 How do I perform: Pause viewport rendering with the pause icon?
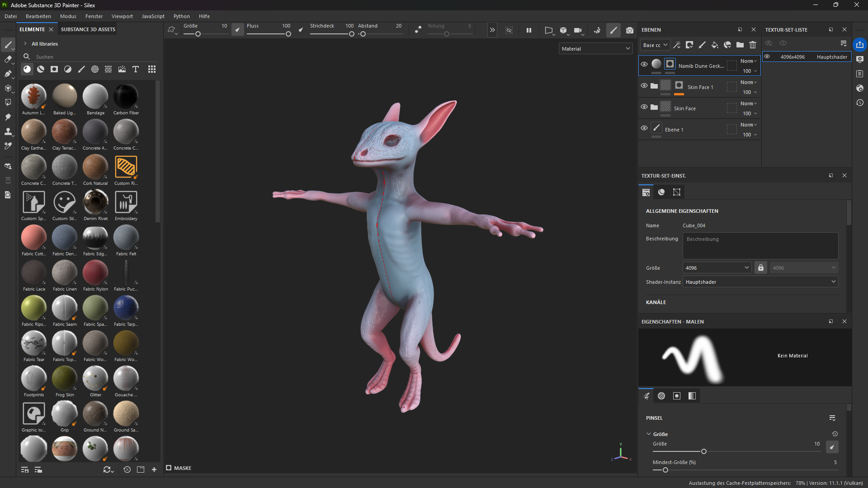[528, 30]
